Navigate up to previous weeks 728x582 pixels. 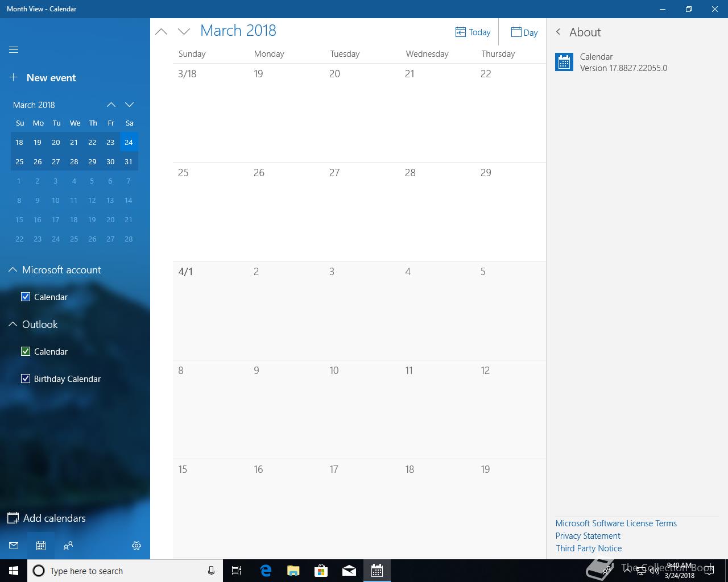coord(162,32)
